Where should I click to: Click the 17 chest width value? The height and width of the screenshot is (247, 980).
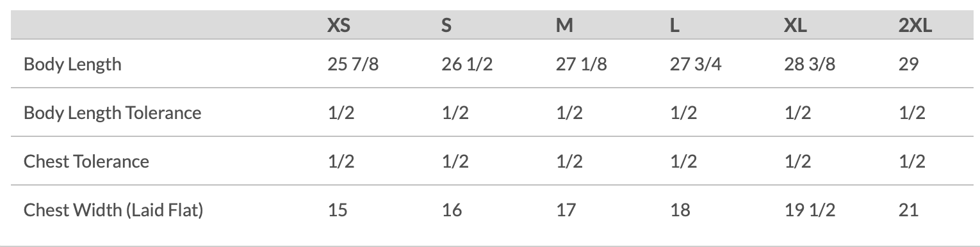[x=566, y=210]
